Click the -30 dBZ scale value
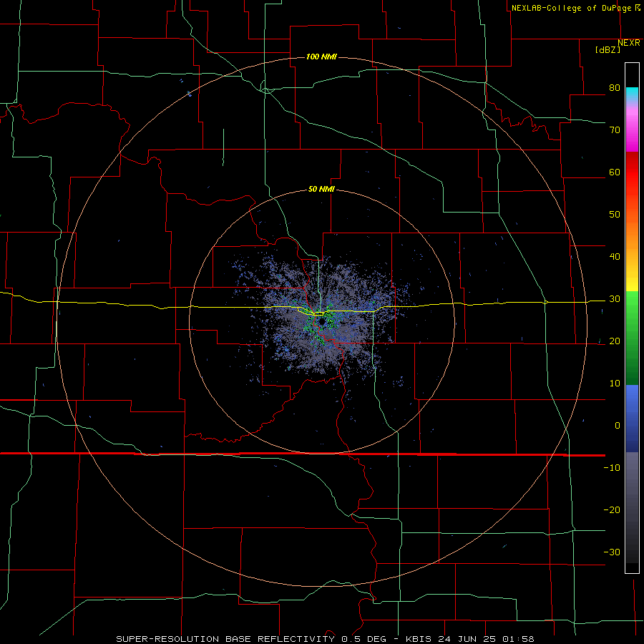Image resolution: width=644 pixels, height=644 pixels. (612, 552)
